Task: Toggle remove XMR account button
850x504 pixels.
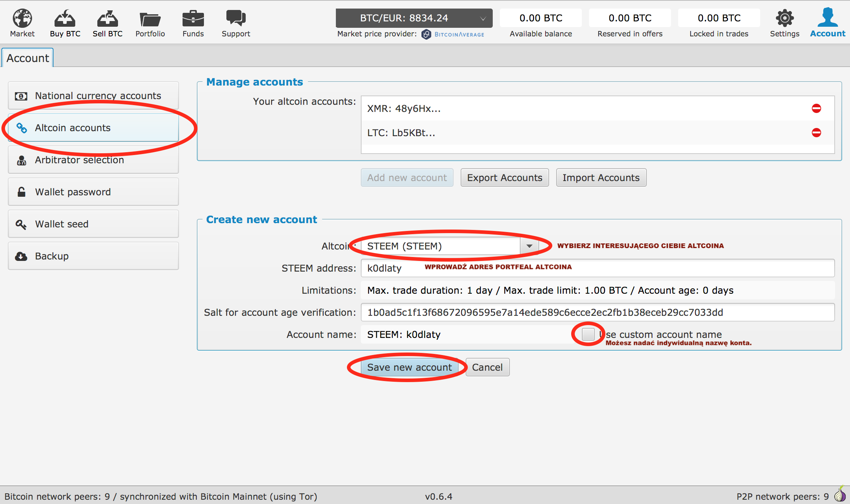Action: (x=816, y=109)
